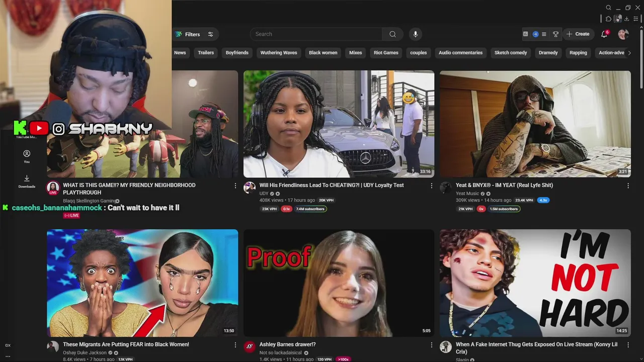Image resolution: width=644 pixels, height=362 pixels.
Task: Select the Audio commentaries chip
Action: point(460,53)
